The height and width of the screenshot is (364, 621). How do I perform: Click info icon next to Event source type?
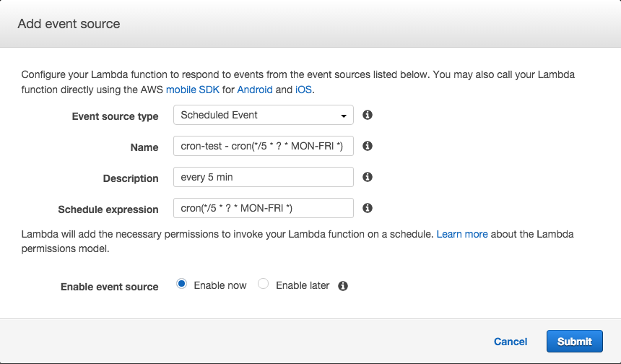click(368, 115)
